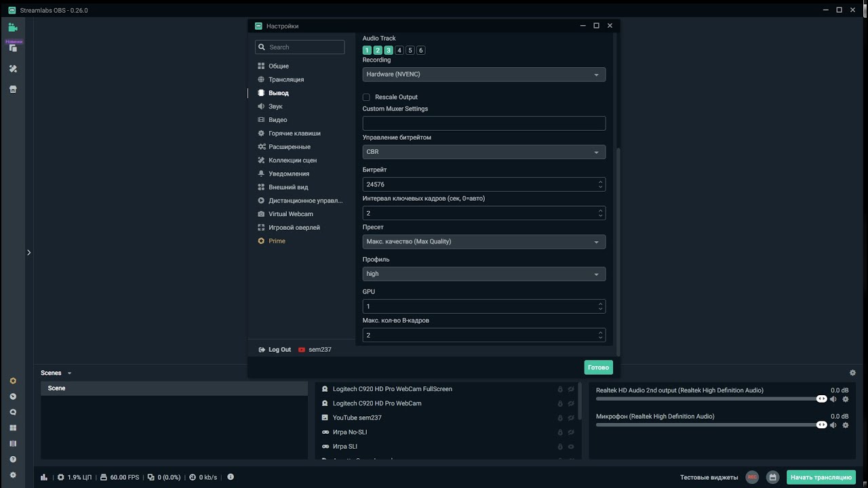Enable the Rescale Output checkbox
The width and height of the screenshot is (868, 488).
[x=366, y=97]
